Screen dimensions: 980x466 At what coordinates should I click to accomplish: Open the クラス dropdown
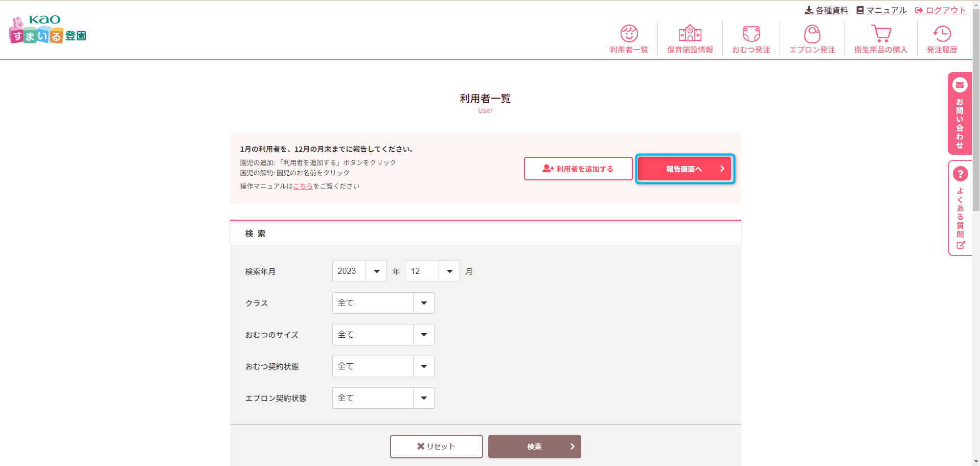point(383,303)
